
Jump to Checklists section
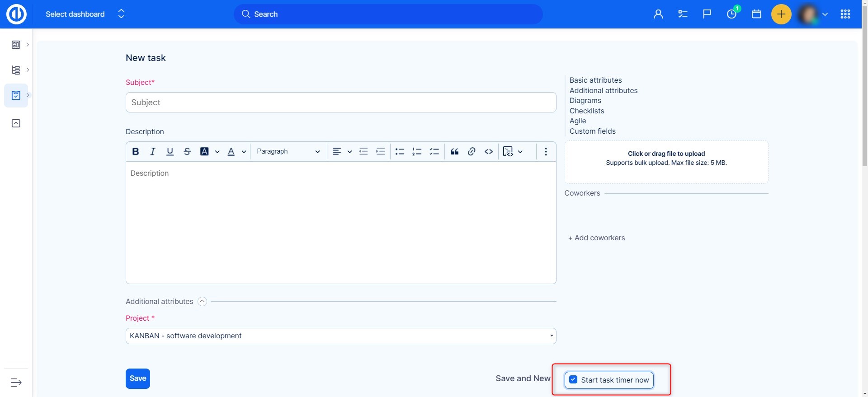pyautogui.click(x=586, y=111)
